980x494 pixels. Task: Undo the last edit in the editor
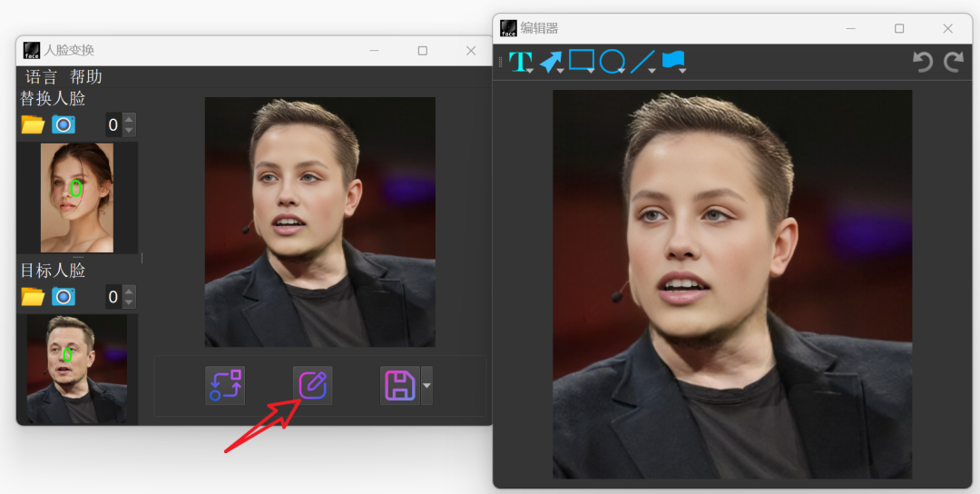[923, 61]
